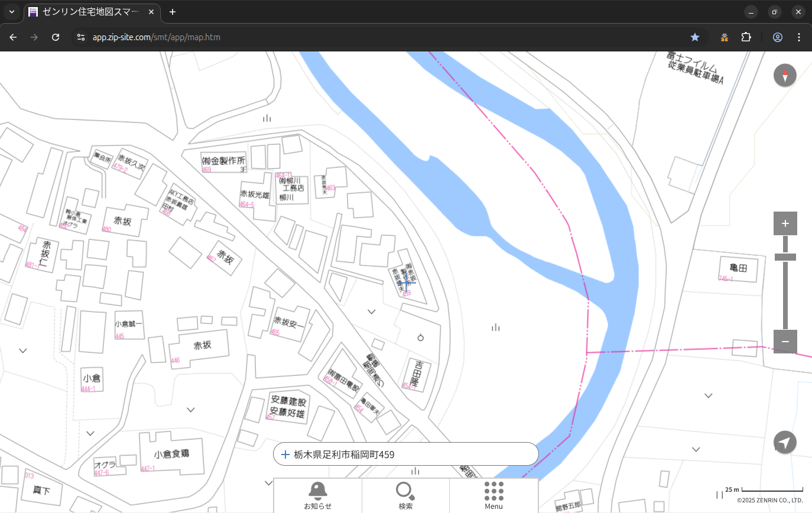Click the plus icon beside the address
The height and width of the screenshot is (513, 812).
pos(285,454)
